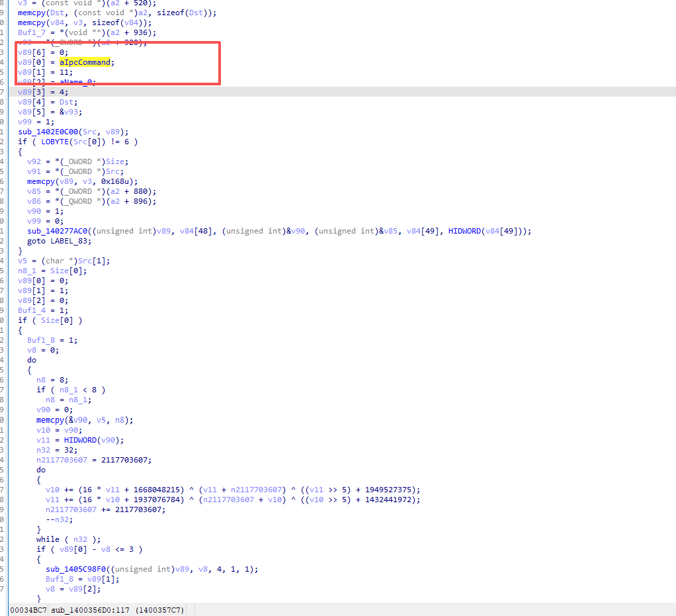The height and width of the screenshot is (616, 676).
Task: Click the status bar offset 00034BC7
Action: 28,609
